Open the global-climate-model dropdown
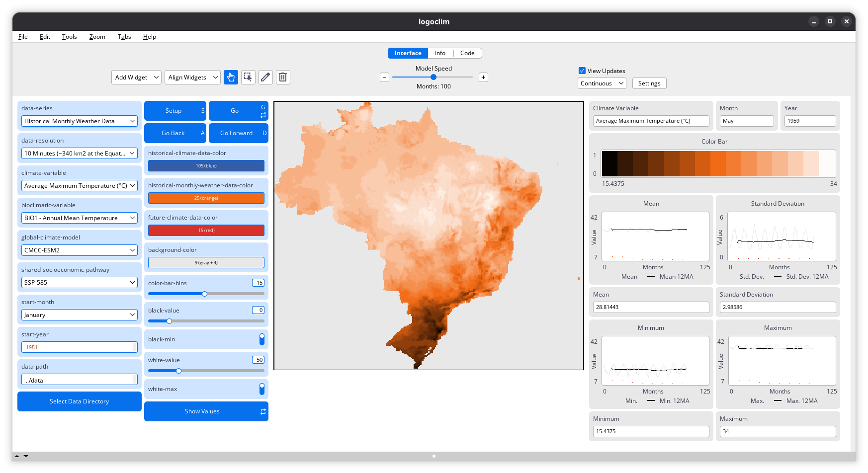868x473 pixels. tap(80, 250)
